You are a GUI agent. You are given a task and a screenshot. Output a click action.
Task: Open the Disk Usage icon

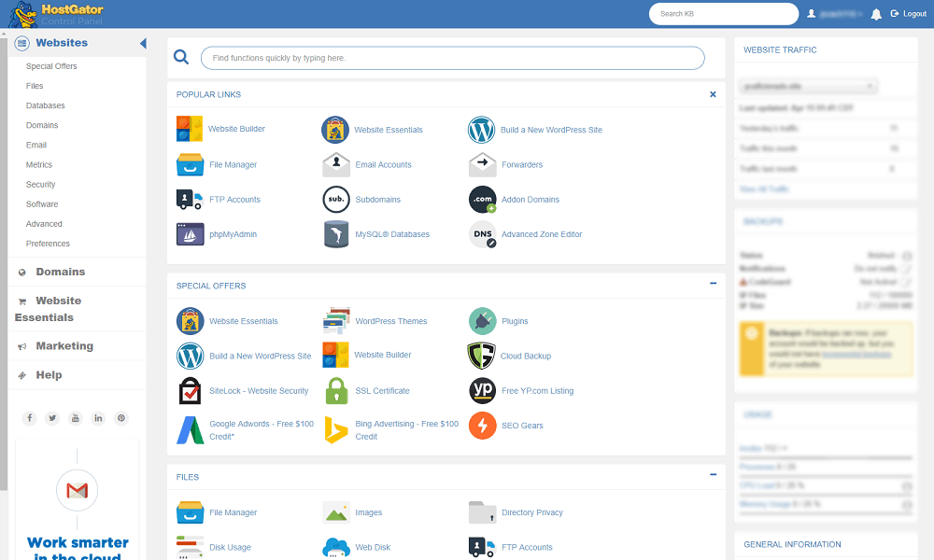(x=190, y=548)
